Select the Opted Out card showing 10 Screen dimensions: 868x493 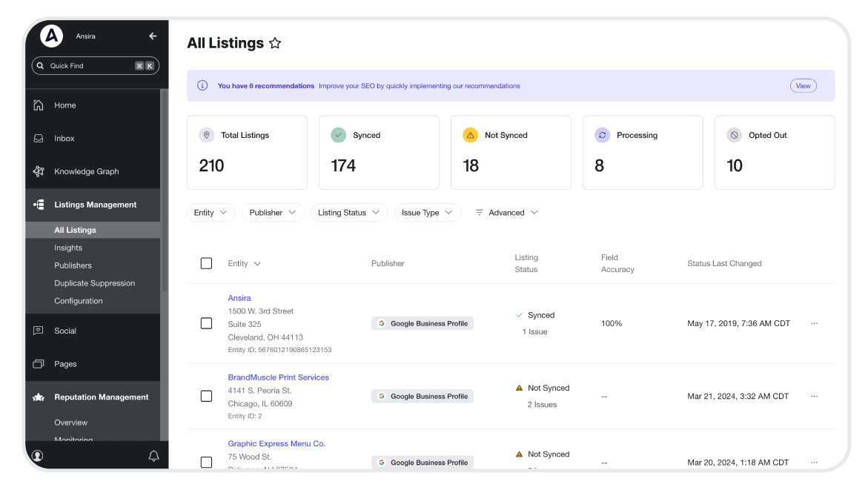pyautogui.click(x=775, y=152)
